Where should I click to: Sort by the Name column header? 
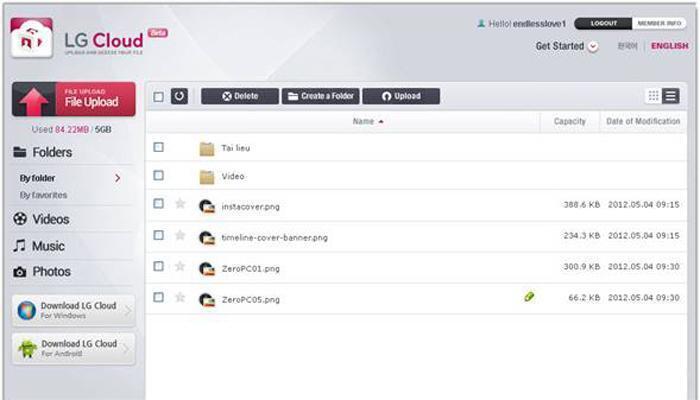click(368, 121)
